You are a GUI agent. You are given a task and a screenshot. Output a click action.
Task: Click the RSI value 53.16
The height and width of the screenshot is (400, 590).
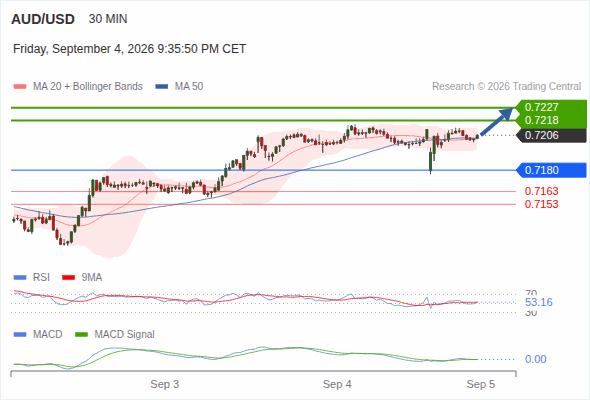[x=538, y=302]
